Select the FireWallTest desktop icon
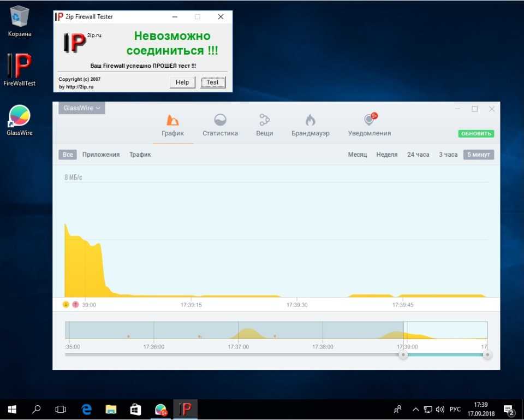The image size is (524, 420). (x=20, y=69)
